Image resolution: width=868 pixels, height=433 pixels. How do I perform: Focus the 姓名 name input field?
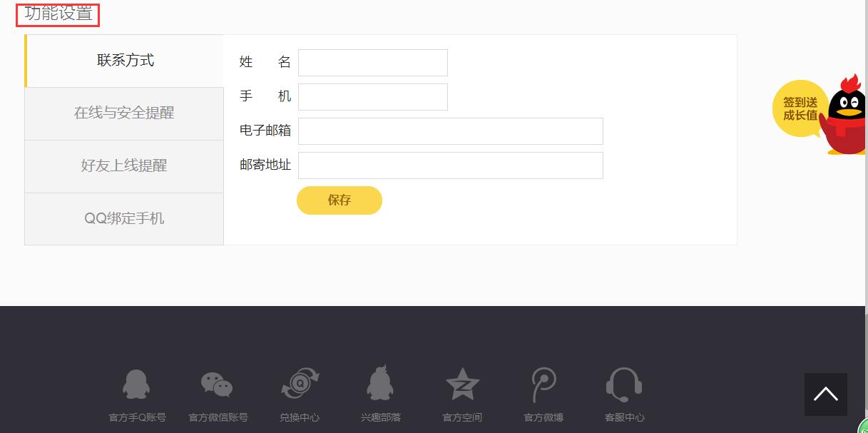tap(373, 63)
